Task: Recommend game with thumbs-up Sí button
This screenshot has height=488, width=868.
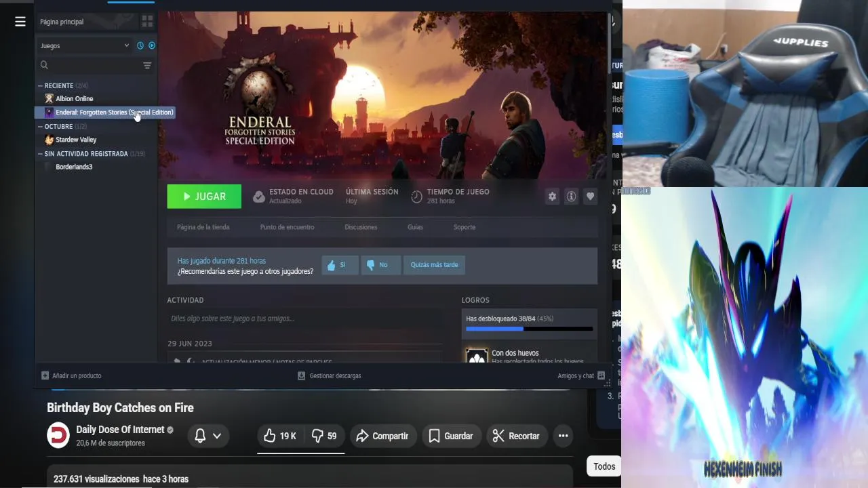Action: (x=340, y=265)
